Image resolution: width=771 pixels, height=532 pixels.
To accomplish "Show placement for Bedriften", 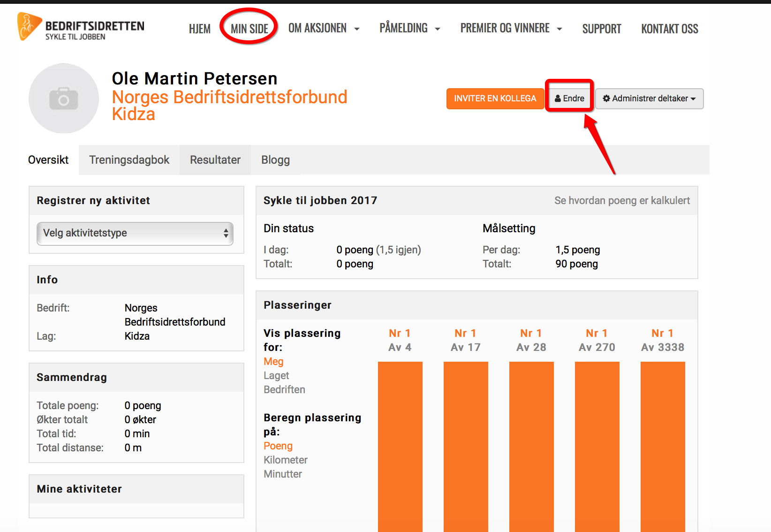I will pos(284,389).
